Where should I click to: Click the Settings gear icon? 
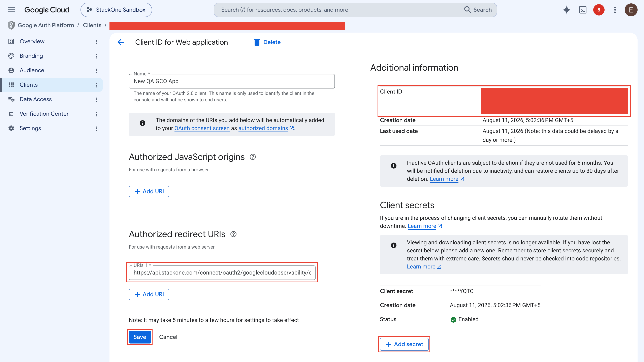point(11,128)
